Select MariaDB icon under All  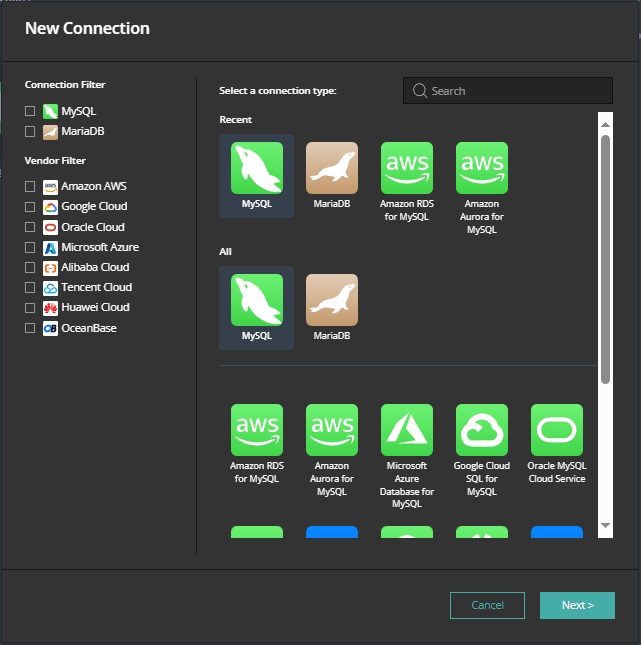[x=332, y=300]
